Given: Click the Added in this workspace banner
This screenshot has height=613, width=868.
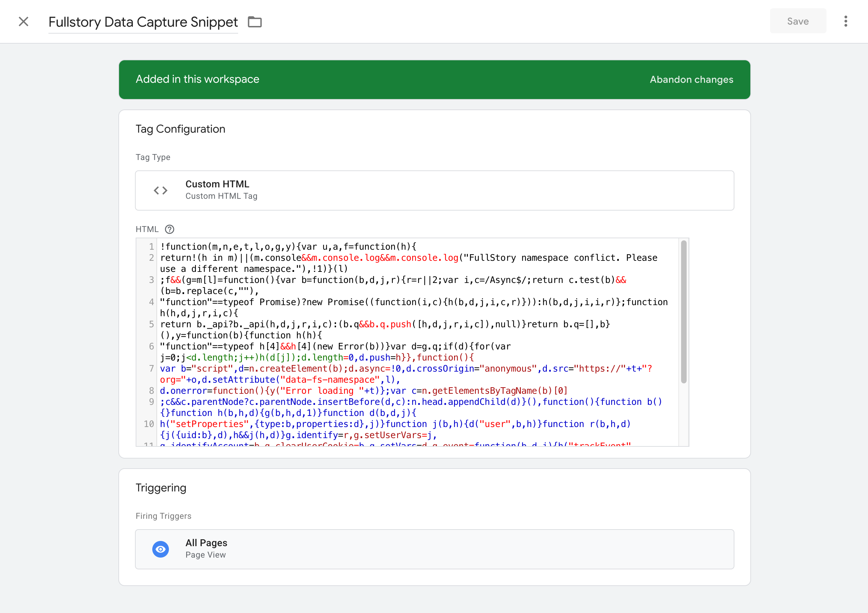Looking at the screenshot, I should point(434,79).
